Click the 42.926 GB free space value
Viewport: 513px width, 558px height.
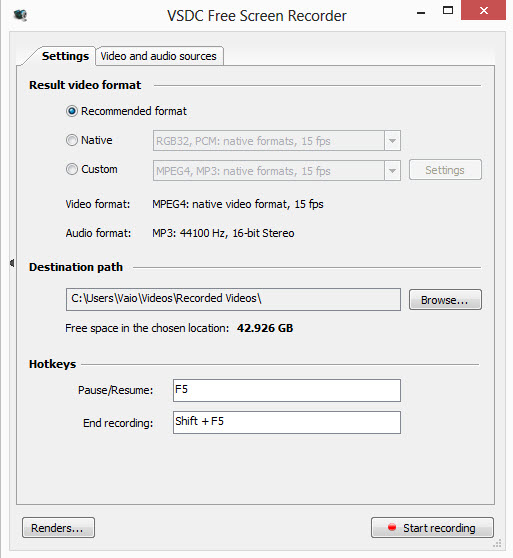[x=265, y=328]
